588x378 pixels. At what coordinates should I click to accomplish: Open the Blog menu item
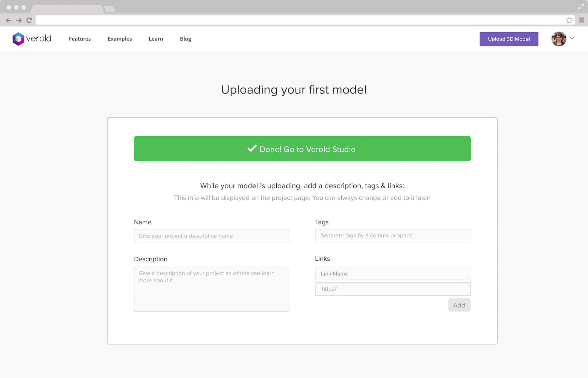point(186,39)
